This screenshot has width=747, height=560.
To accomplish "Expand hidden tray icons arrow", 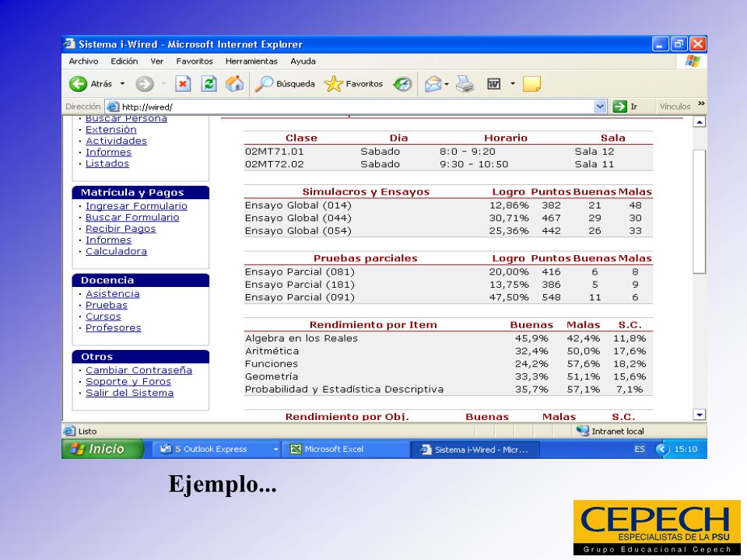I will [x=662, y=449].
